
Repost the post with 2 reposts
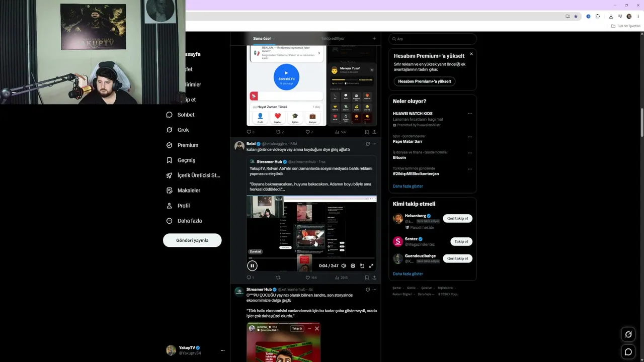[278, 132]
